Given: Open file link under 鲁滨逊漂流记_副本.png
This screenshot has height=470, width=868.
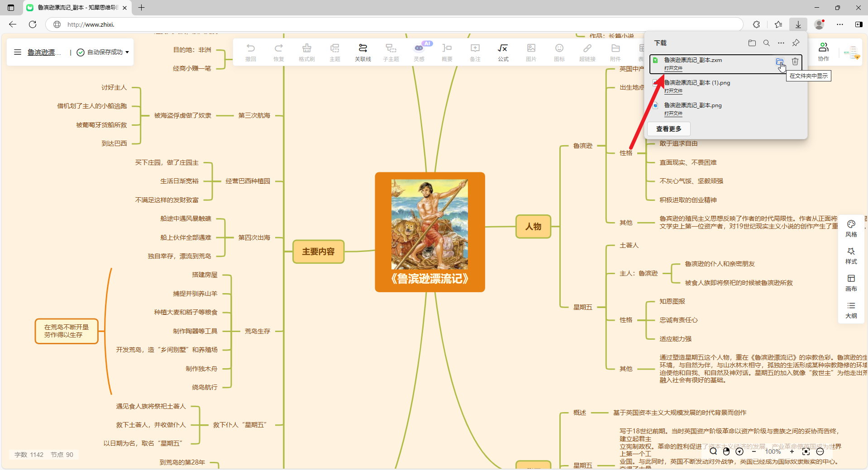Looking at the screenshot, I should pos(673,114).
